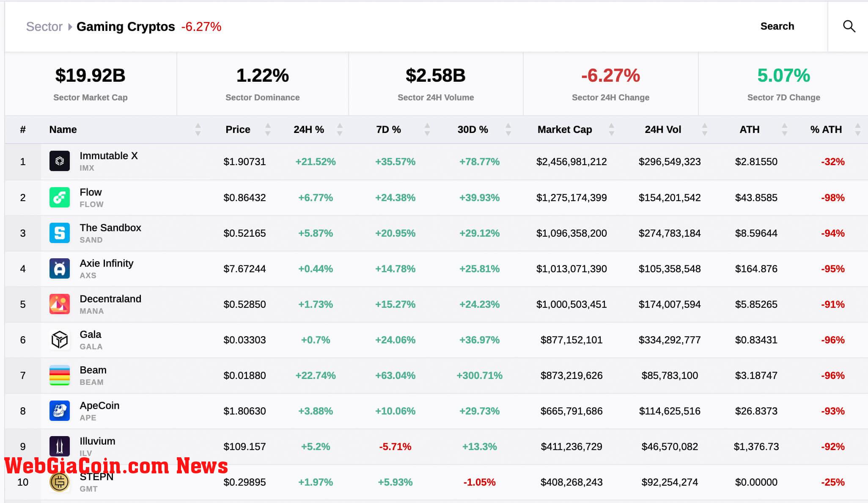Sort by 24H % sort arrows

tap(340, 130)
